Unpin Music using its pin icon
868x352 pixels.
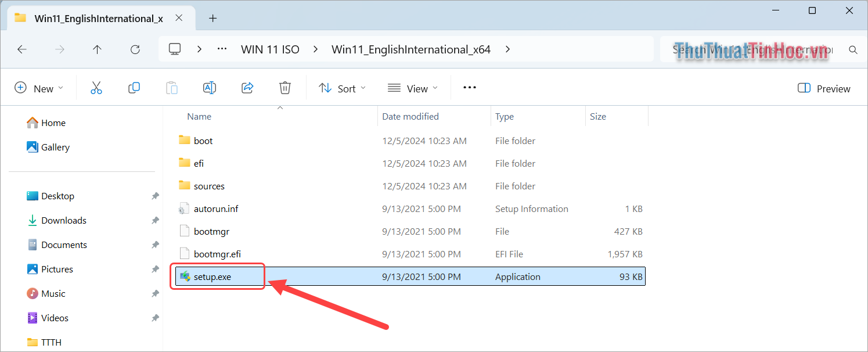(x=155, y=294)
